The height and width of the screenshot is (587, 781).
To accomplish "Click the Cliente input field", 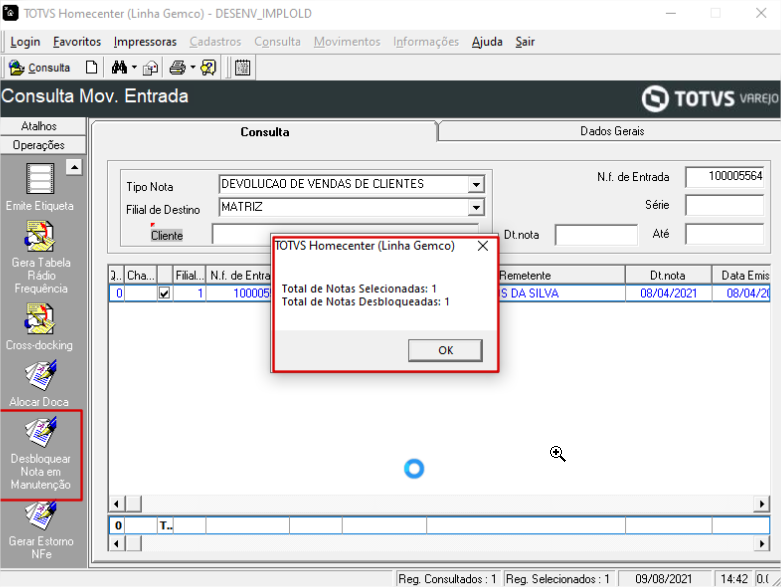I will (345, 234).
